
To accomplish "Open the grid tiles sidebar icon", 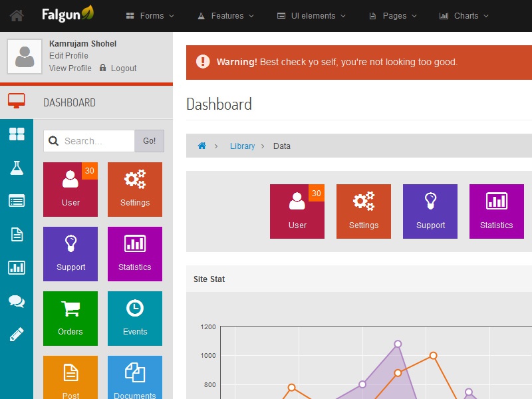I will 17,134.
